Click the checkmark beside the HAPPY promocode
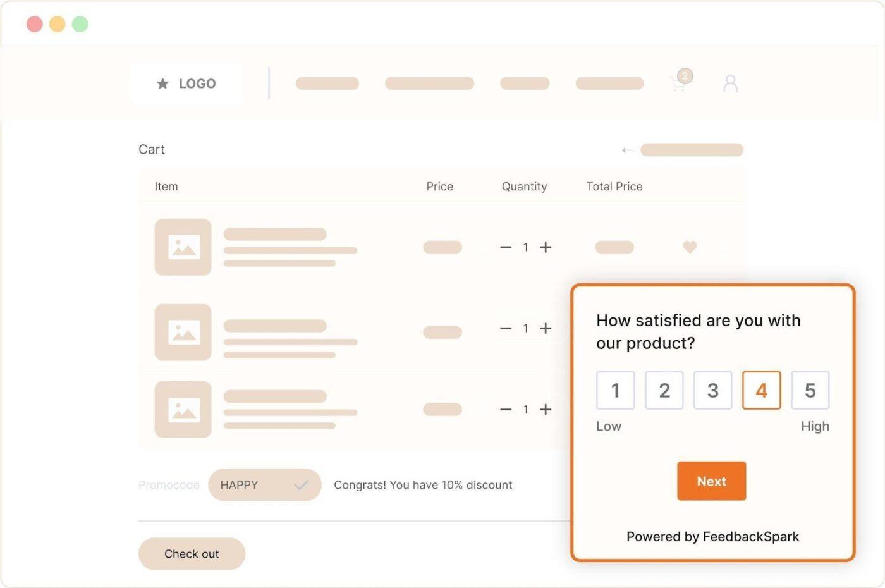The image size is (885, 588). point(302,484)
